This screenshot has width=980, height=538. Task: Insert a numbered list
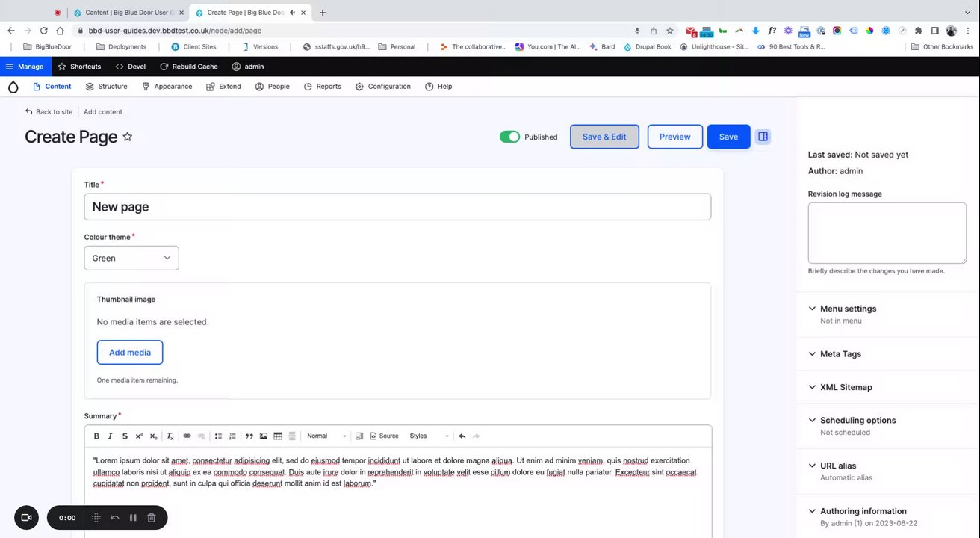pyautogui.click(x=232, y=436)
